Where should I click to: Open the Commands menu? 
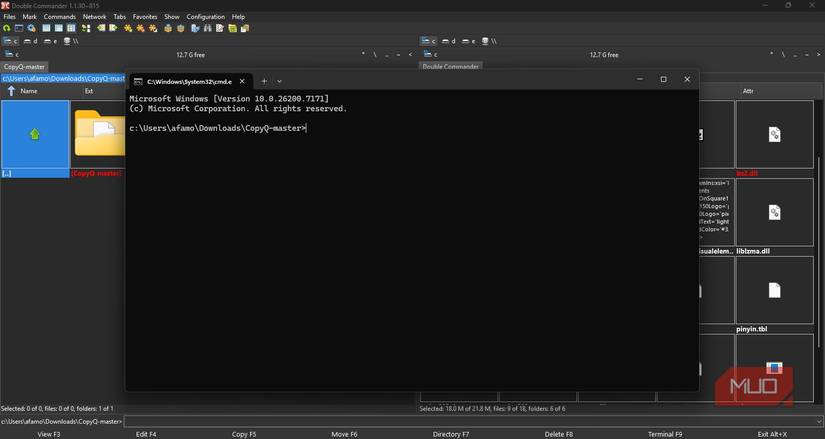tap(60, 17)
